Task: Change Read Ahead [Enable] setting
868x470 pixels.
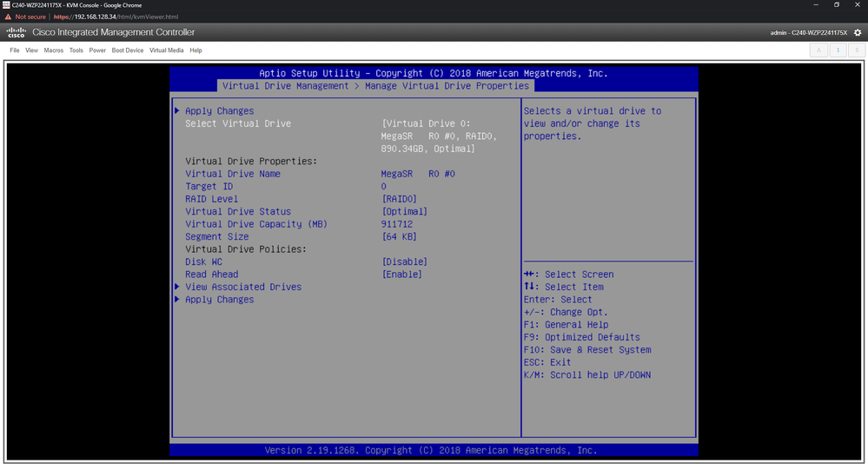Action: (x=402, y=274)
